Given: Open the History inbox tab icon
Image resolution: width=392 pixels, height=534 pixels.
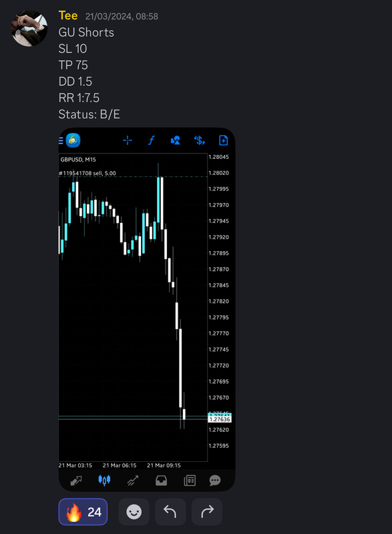Looking at the screenshot, I should (x=162, y=481).
